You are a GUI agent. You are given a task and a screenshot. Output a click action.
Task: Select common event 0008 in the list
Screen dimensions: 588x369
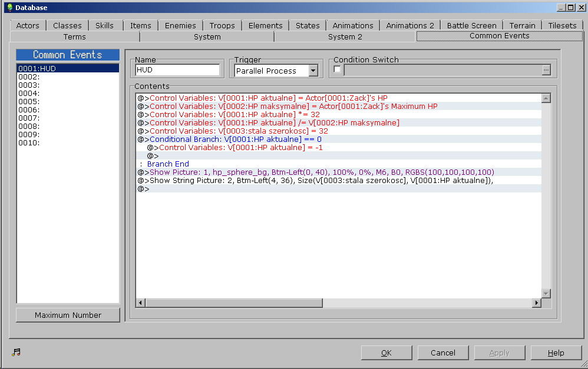[68, 127]
